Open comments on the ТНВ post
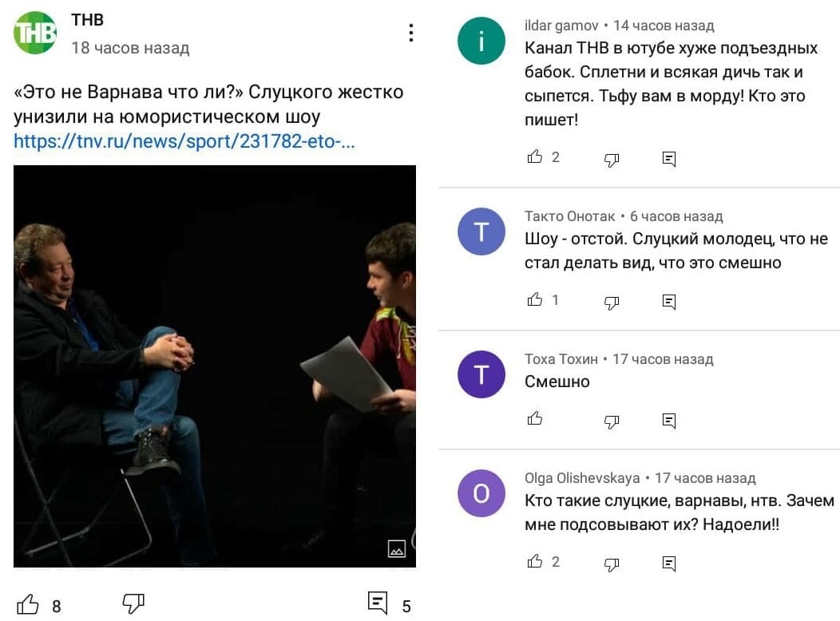This screenshot has width=840, height=621. point(378,603)
